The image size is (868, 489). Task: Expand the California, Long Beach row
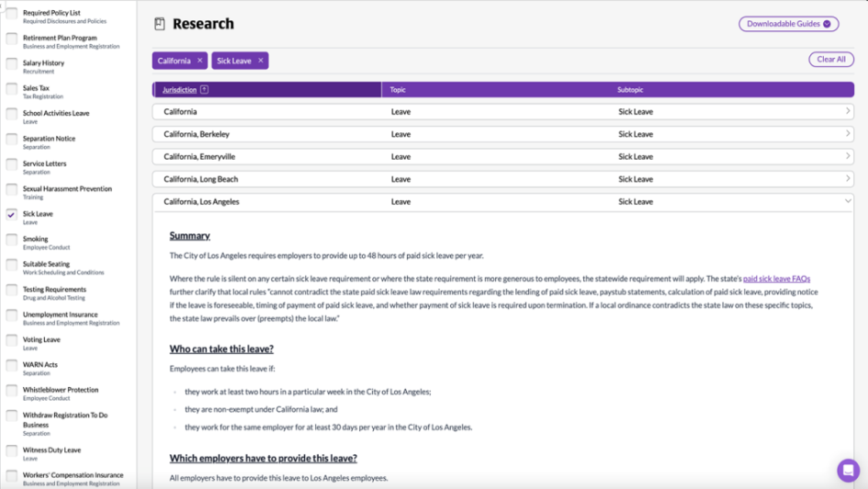click(x=502, y=179)
